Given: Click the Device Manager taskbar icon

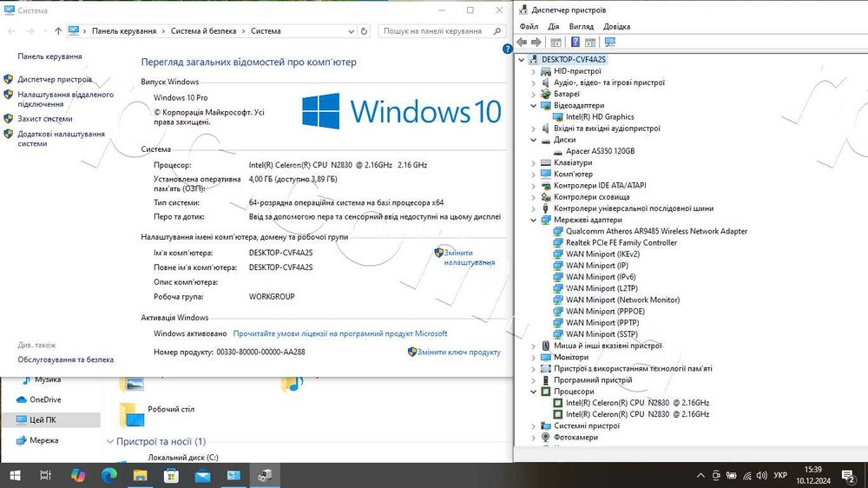Looking at the screenshot, I should 265,475.
